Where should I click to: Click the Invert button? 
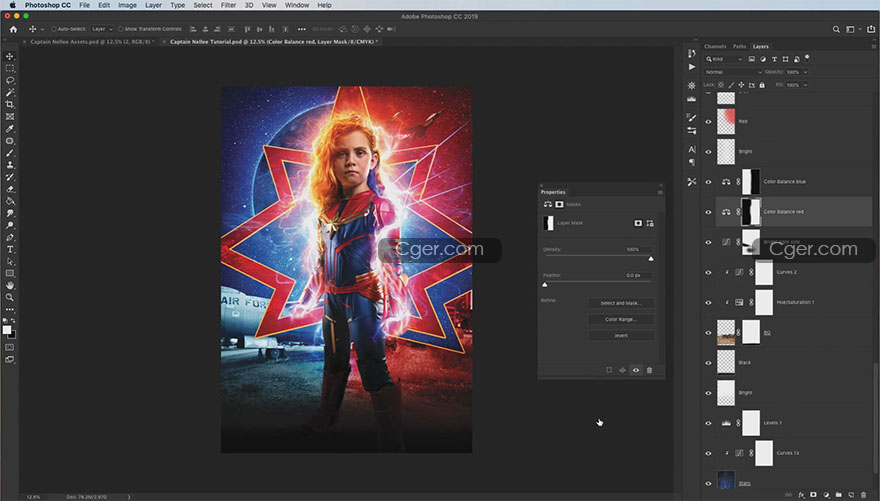click(x=621, y=335)
